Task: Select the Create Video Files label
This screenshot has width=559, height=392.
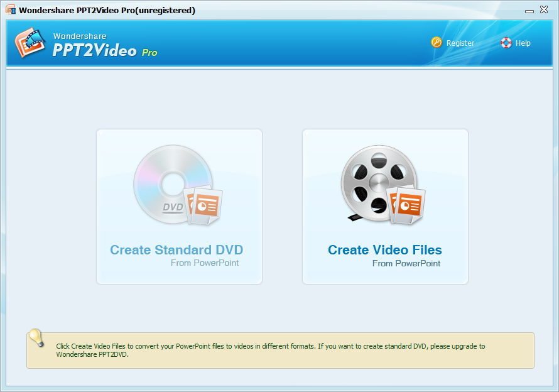Action: click(384, 250)
